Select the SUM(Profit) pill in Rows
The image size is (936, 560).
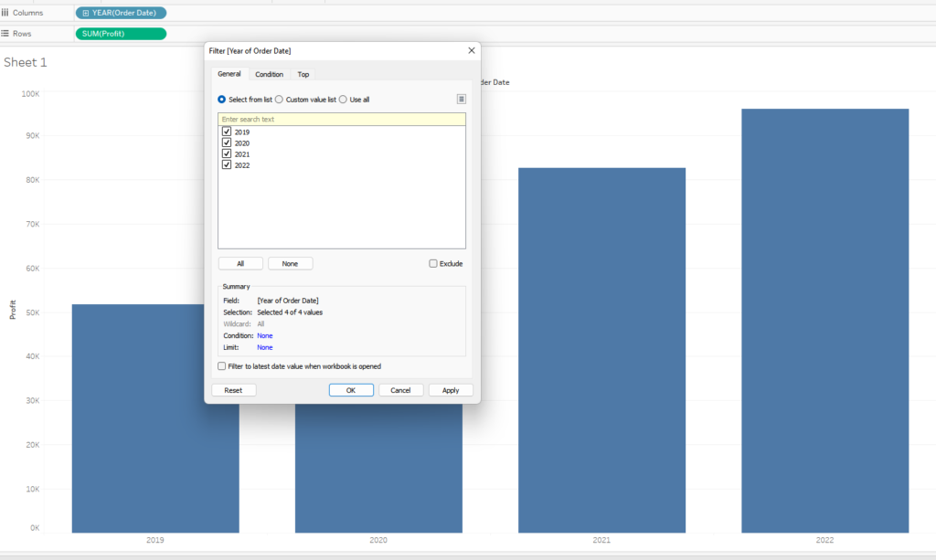pyautogui.click(x=122, y=34)
